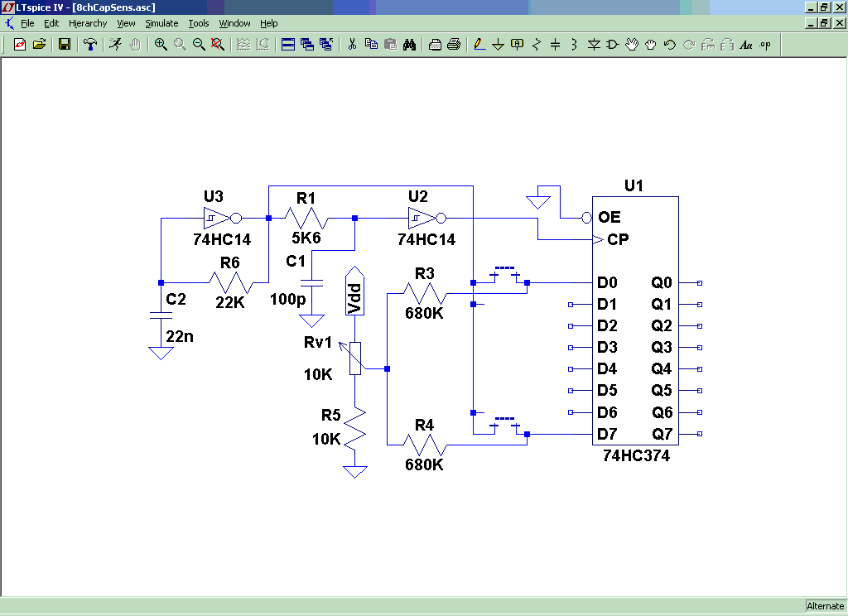848x616 pixels.
Task: Click the Cut scissors icon
Action: [x=352, y=45]
